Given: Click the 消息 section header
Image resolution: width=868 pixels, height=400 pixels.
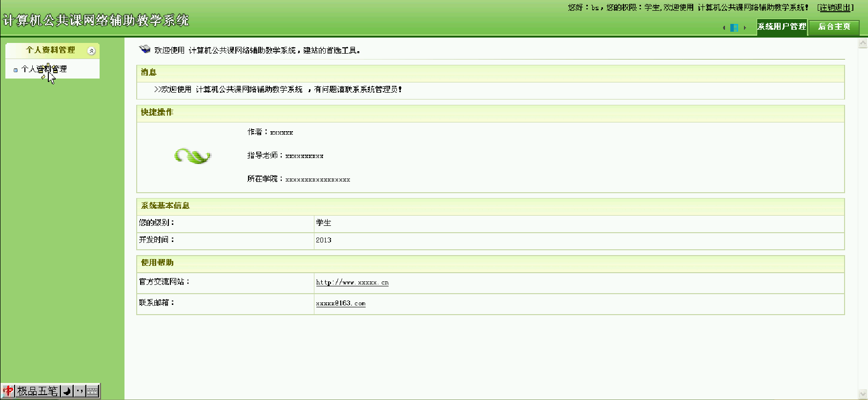Looking at the screenshot, I should tap(491, 74).
